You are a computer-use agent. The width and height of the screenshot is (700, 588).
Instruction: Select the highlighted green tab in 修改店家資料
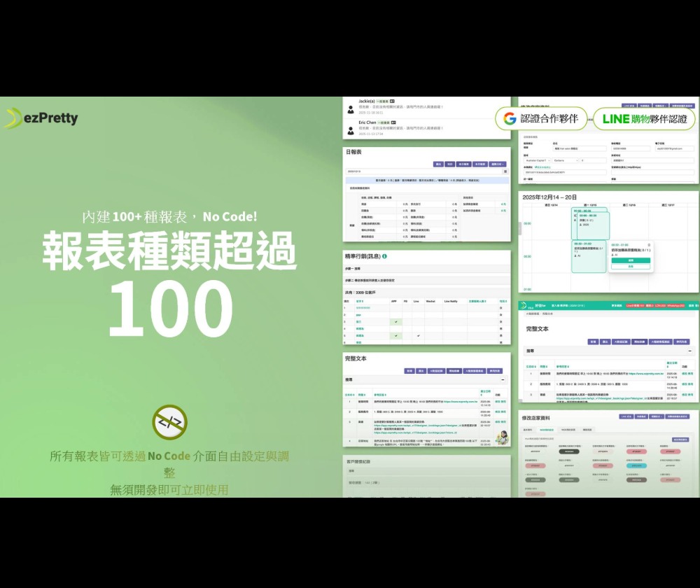547,430
